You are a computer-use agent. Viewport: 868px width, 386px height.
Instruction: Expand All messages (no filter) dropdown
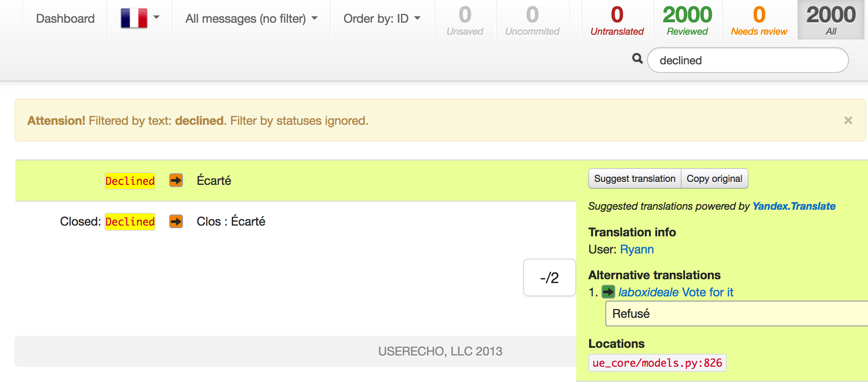[251, 19]
